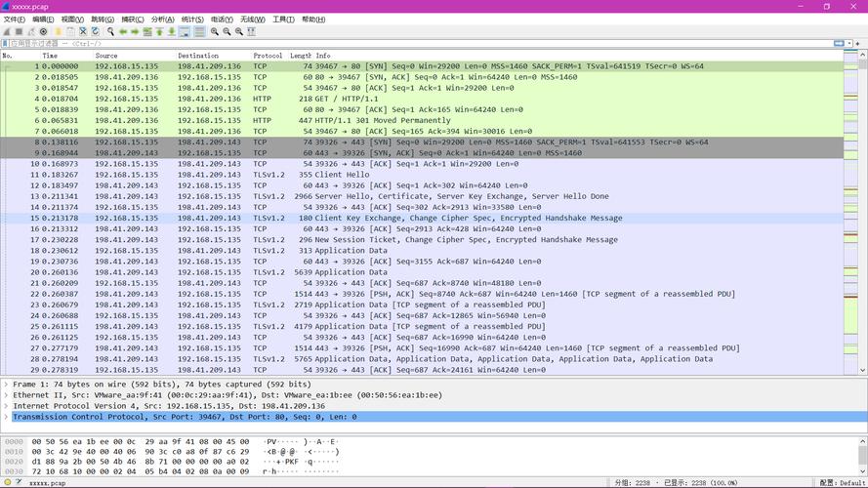The image size is (868, 488).
Task: Open the 视图(V) menu
Action: tap(72, 20)
